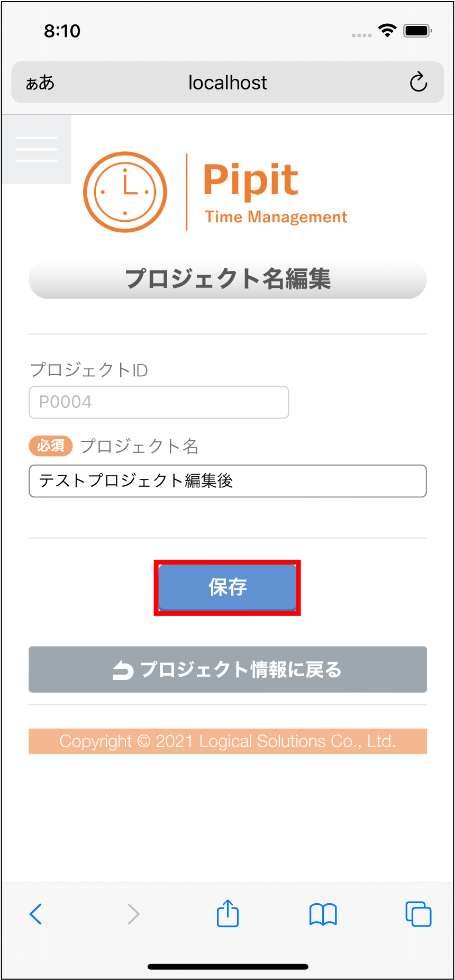The width and height of the screenshot is (455, 980).
Task: Go back with Safari back arrow
Action: (35, 914)
